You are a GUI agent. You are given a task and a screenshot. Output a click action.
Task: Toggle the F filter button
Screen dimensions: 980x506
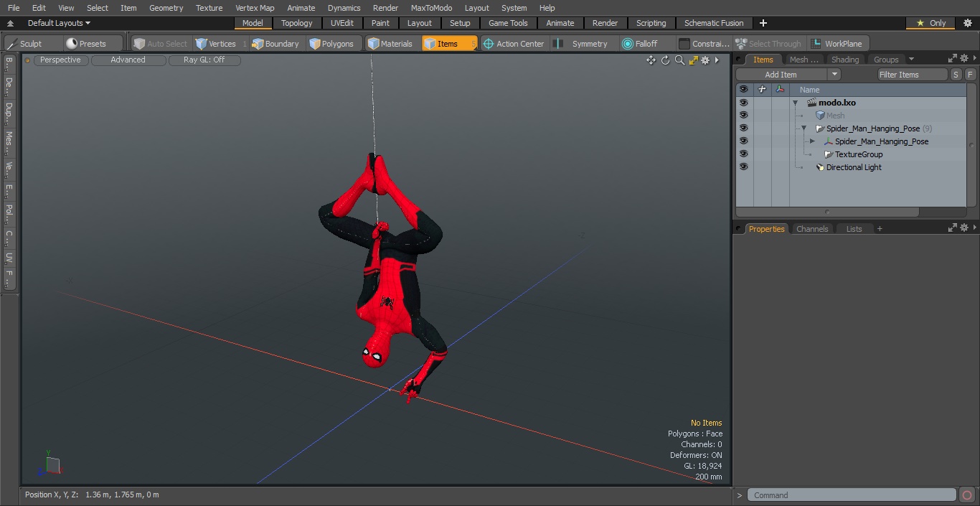pos(971,75)
